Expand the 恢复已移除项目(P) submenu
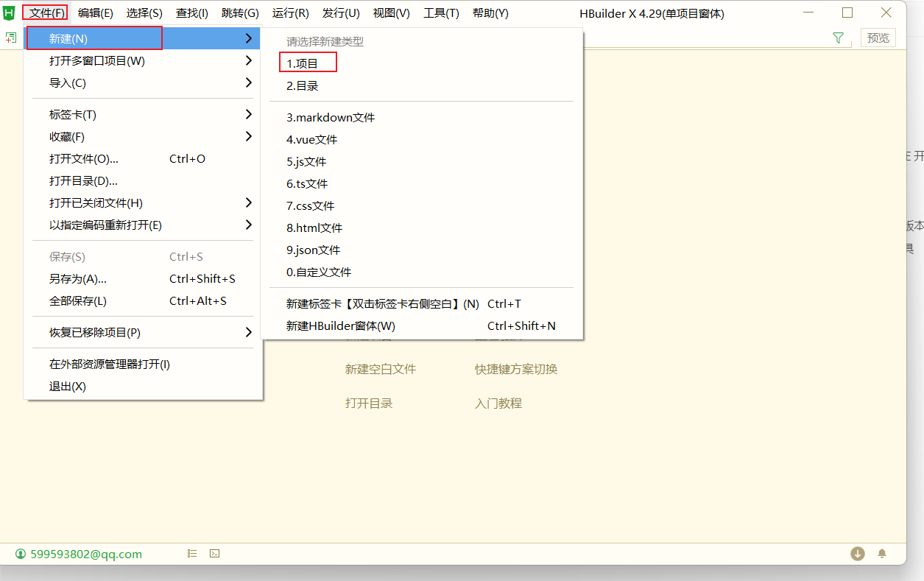Screen dimensions: 924x581 coord(144,332)
